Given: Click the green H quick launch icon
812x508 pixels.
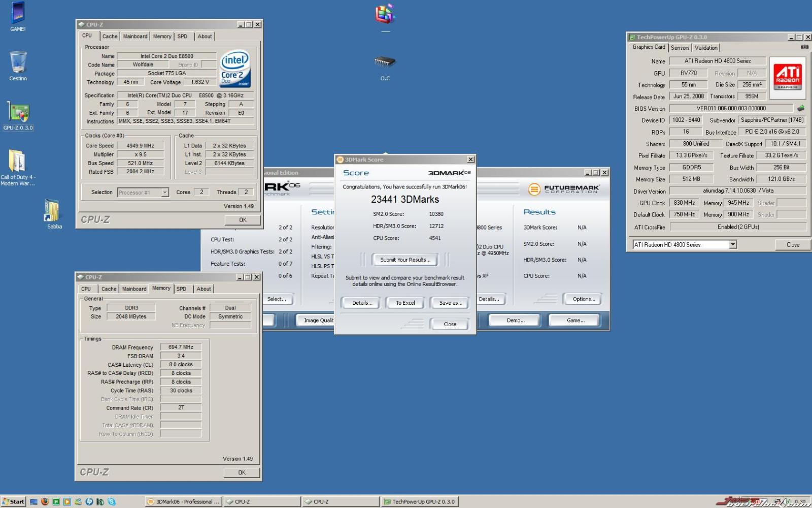Looking at the screenshot, I should [x=56, y=502].
